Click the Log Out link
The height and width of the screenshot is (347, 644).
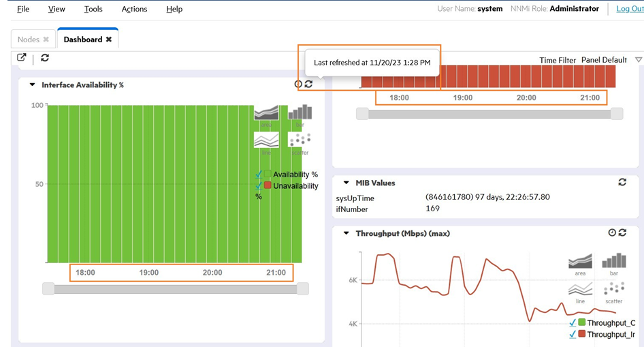click(x=630, y=9)
